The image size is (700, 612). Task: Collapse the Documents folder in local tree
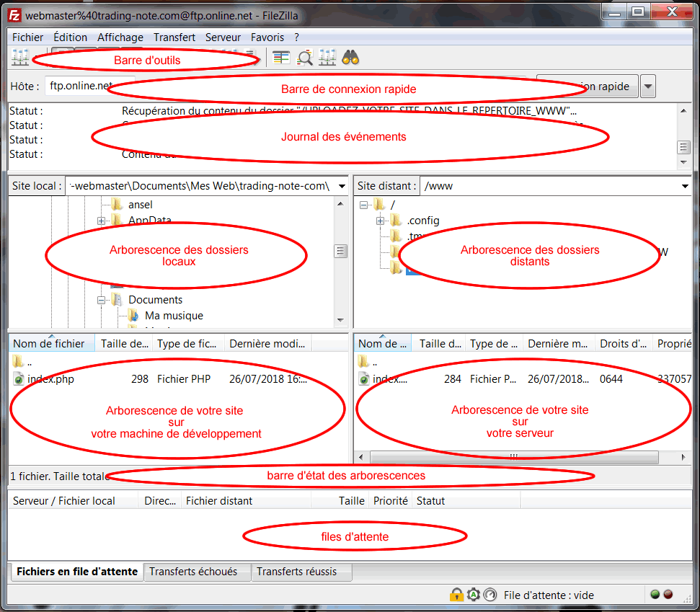(x=101, y=300)
